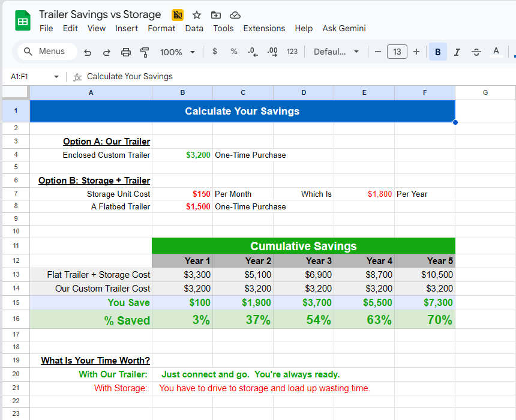Open the Extensions menu
Screen dimensions: 516x420
264,28
